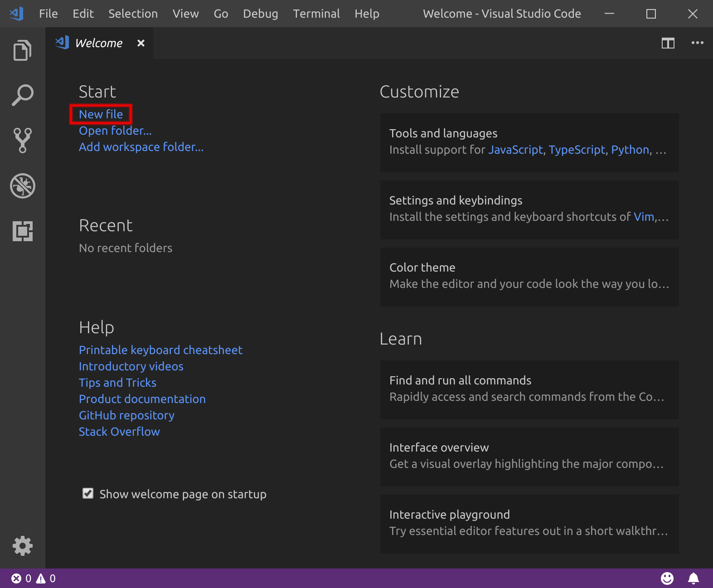
Task: Open Introductory videos link
Action: point(131,366)
